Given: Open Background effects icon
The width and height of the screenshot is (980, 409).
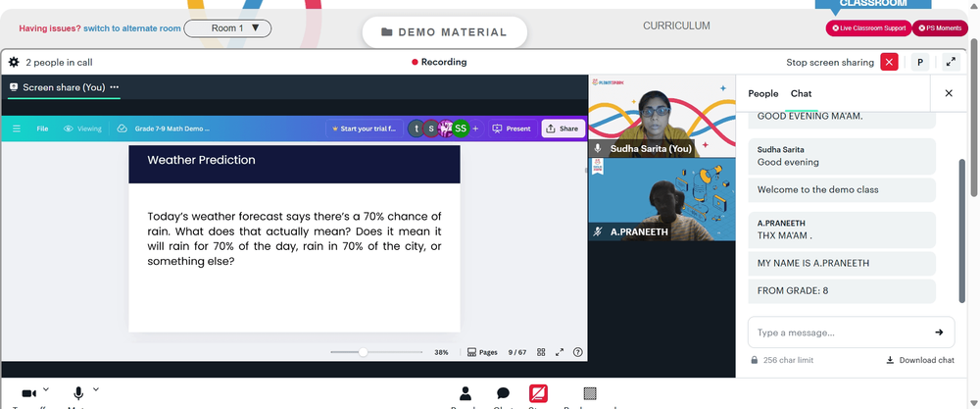Looking at the screenshot, I should point(589,393).
